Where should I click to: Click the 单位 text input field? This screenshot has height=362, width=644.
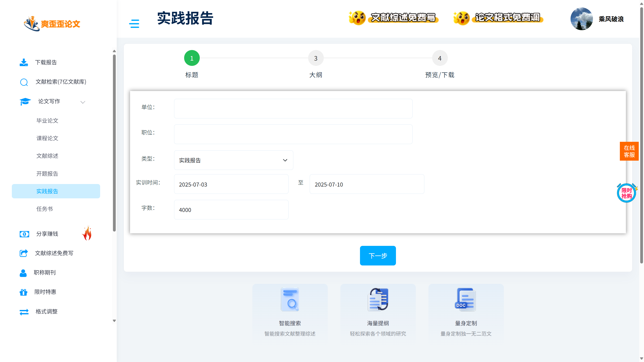coord(293,109)
